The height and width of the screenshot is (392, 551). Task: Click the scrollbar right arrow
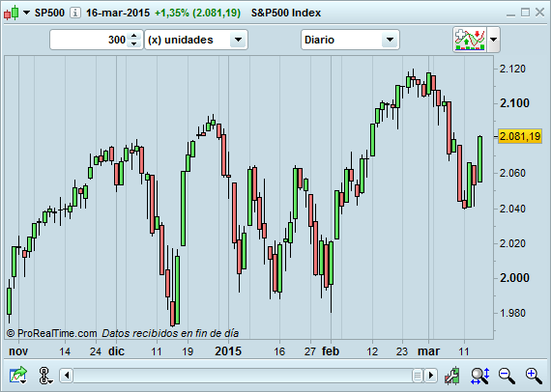pyautogui.click(x=430, y=376)
